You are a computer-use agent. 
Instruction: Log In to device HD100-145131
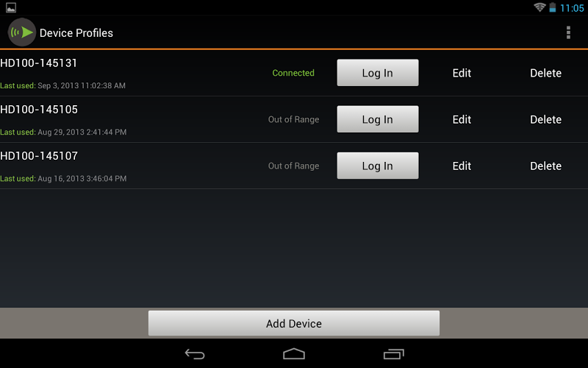point(378,73)
